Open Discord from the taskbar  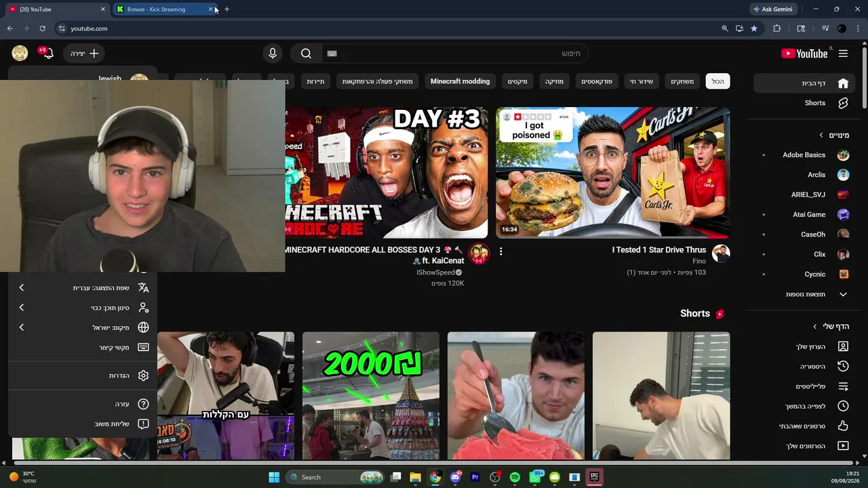(455, 477)
